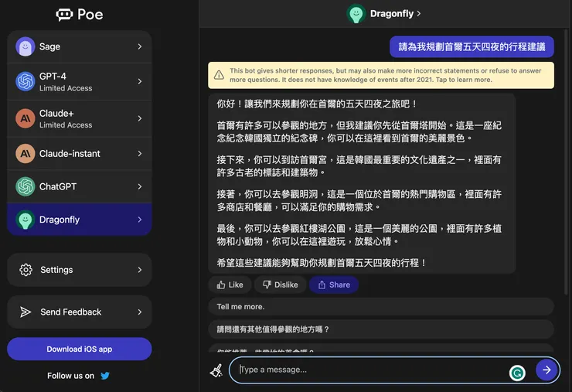Select the Dragonfly avatar in sidebar
The width and height of the screenshot is (572, 392).
click(26, 220)
